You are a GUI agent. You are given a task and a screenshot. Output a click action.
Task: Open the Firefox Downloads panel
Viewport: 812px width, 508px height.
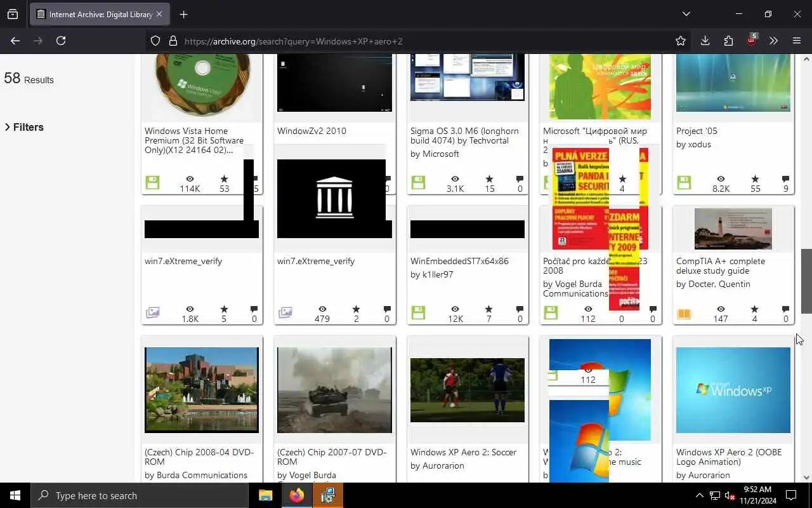pos(705,41)
